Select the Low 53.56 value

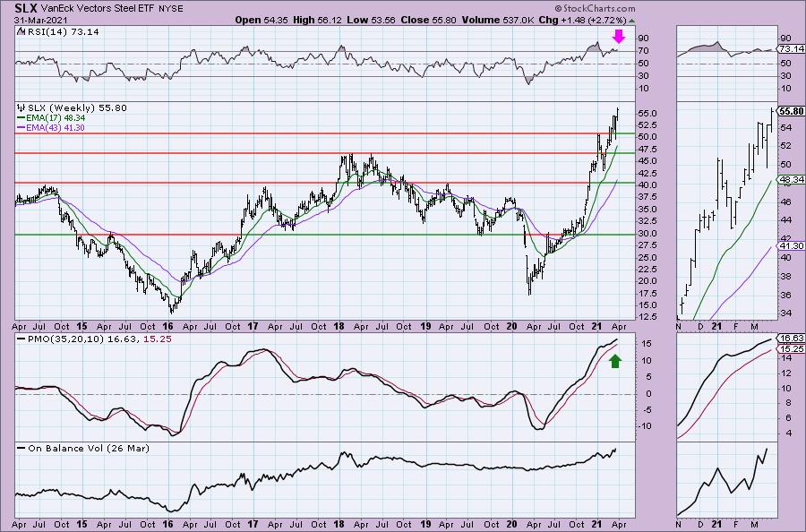coord(370,20)
